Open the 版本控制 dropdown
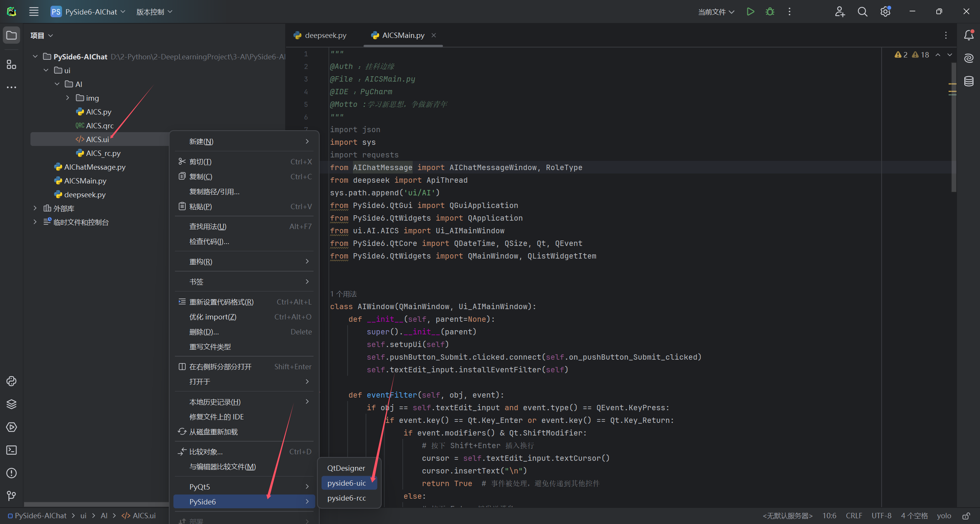Viewport: 980px width, 524px height. click(154, 12)
